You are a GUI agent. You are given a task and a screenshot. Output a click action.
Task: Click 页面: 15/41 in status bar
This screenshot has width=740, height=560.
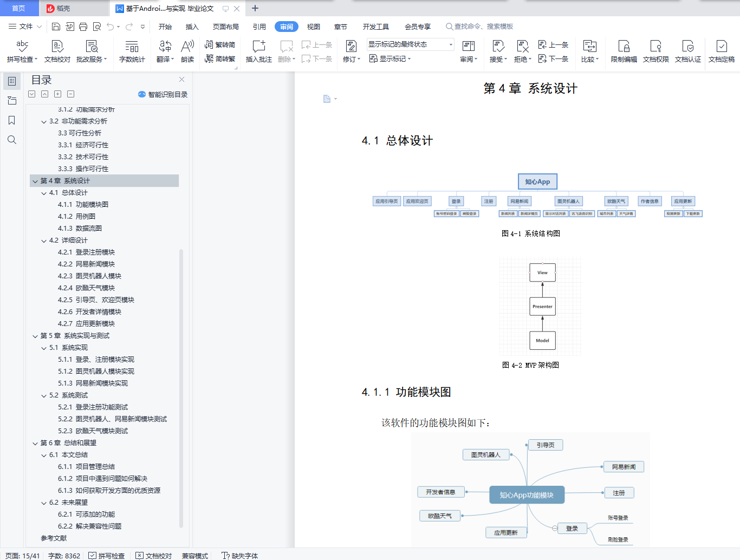click(x=23, y=556)
